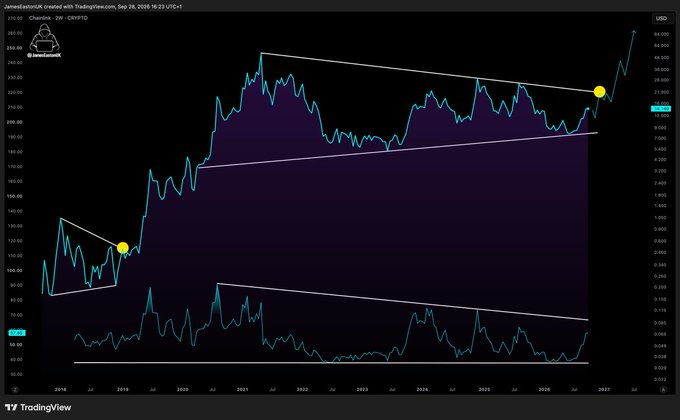Click the 200.00 left axis label
Image resolution: width=680 pixels, height=420 pixels.
point(15,122)
